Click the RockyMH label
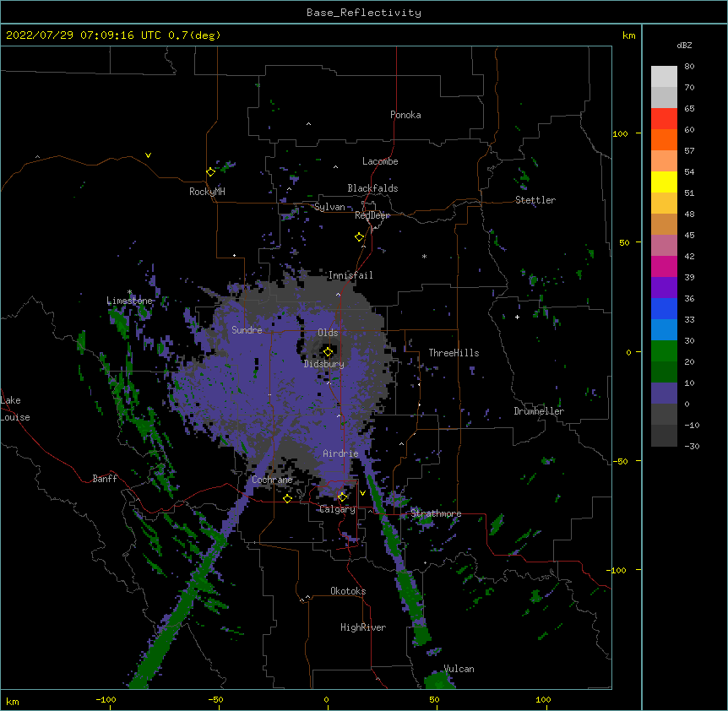Image resolution: width=728 pixels, height=711 pixels. tap(207, 192)
